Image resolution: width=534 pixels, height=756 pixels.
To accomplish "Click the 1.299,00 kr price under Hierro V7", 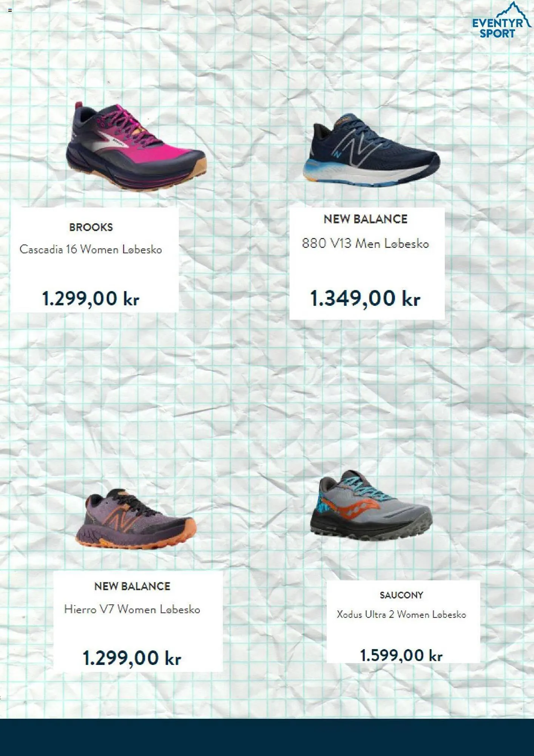I will [x=132, y=658].
